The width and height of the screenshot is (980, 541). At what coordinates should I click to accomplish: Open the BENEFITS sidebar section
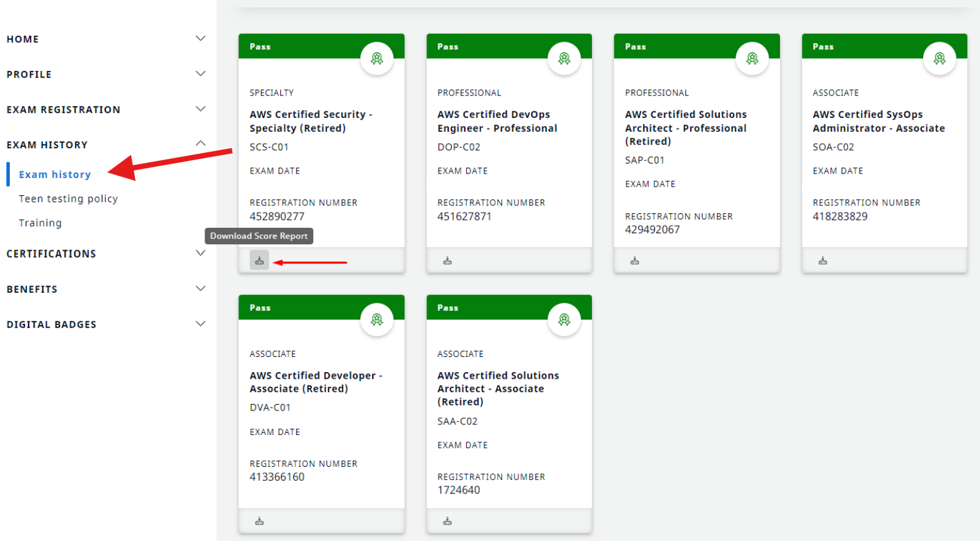point(32,289)
